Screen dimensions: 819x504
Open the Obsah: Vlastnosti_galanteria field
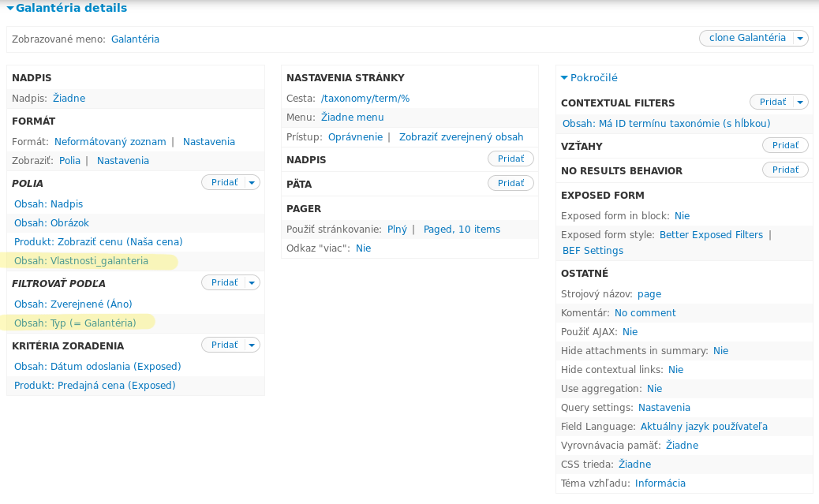(81, 261)
